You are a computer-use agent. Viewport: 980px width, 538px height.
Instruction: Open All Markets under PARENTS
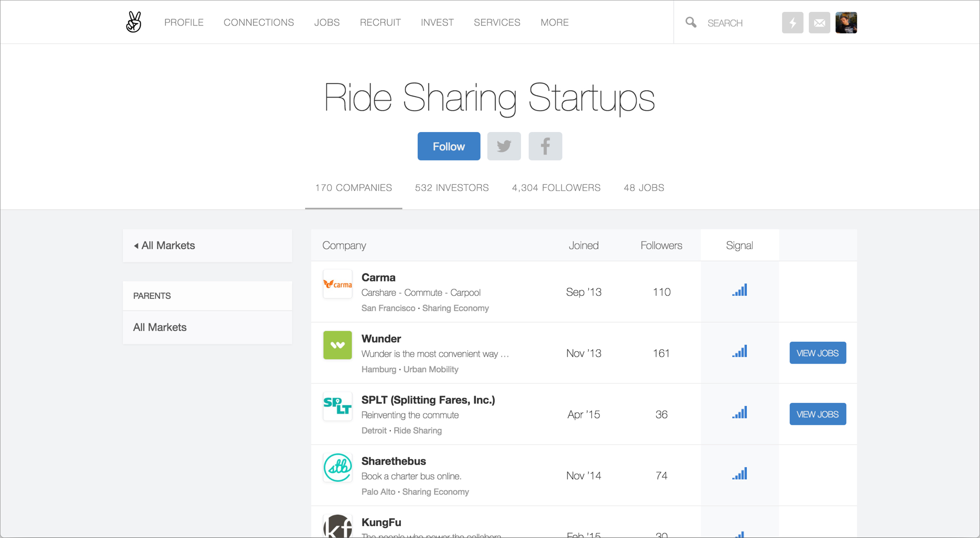[160, 327]
